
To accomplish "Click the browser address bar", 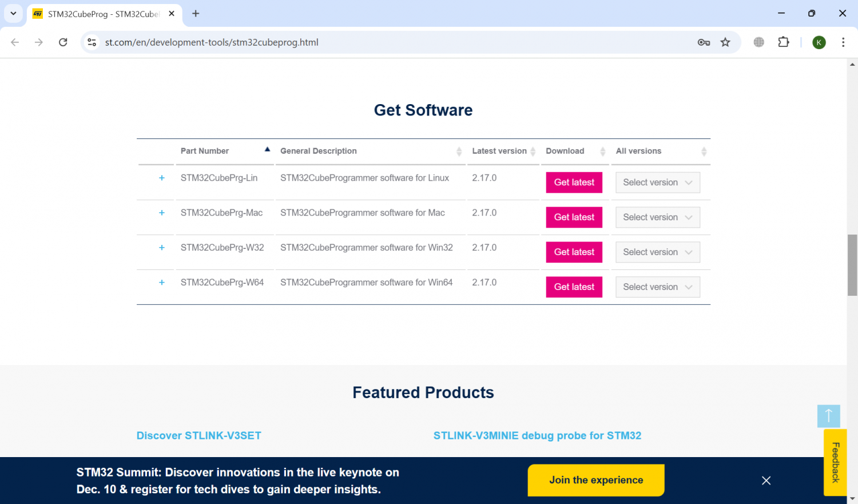I will tap(229, 42).
